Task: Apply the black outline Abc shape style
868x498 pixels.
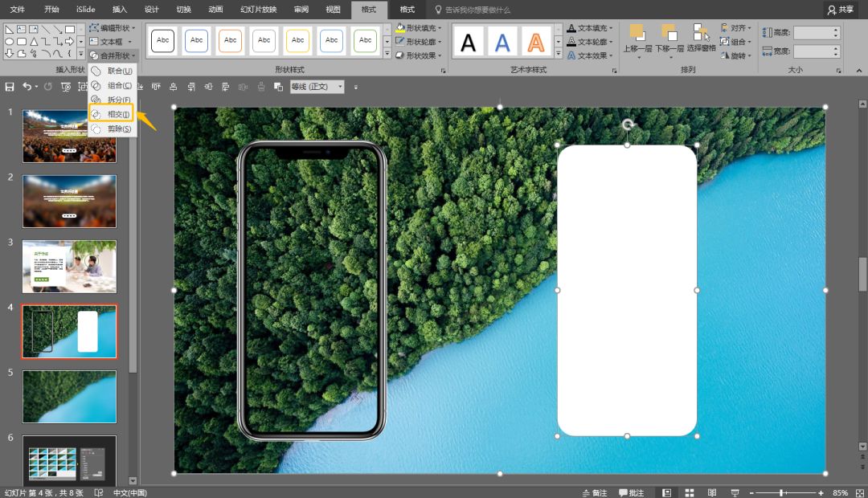Action: (162, 41)
